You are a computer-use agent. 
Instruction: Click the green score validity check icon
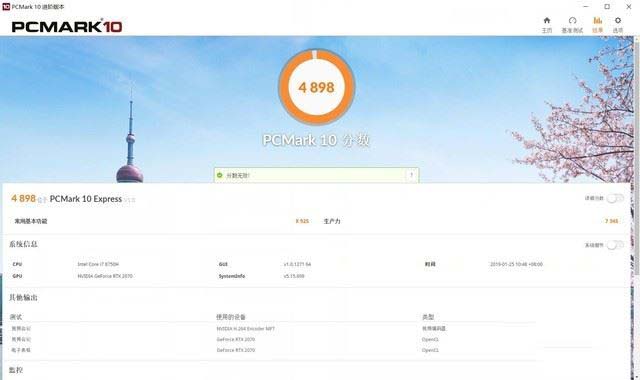[x=220, y=175]
